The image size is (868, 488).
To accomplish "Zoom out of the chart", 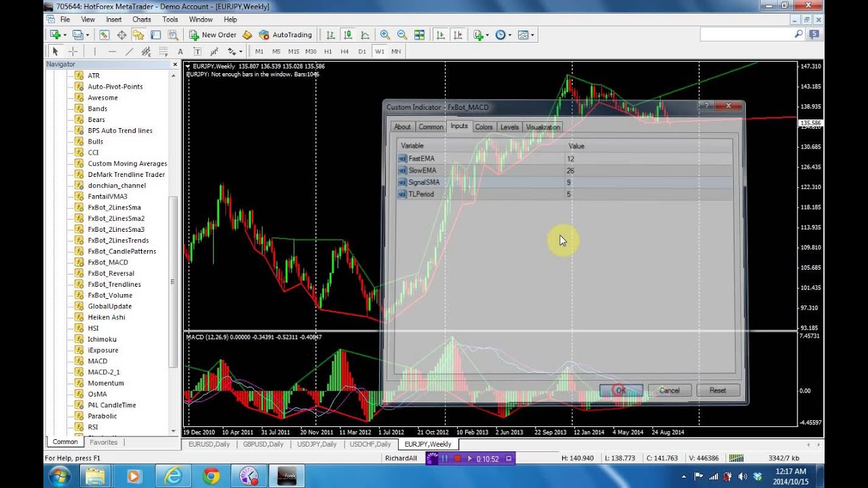I will pos(401,35).
